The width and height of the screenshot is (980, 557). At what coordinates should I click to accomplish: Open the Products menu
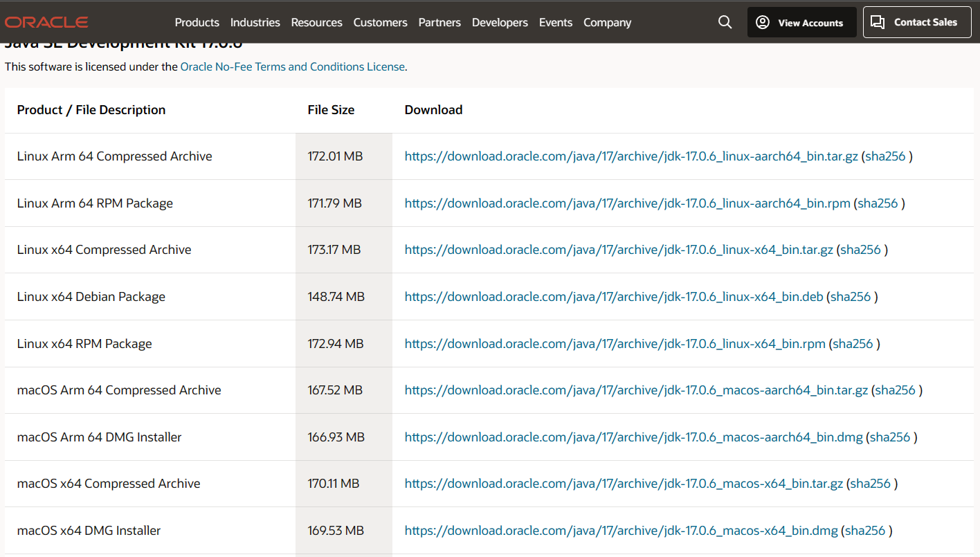click(x=197, y=22)
